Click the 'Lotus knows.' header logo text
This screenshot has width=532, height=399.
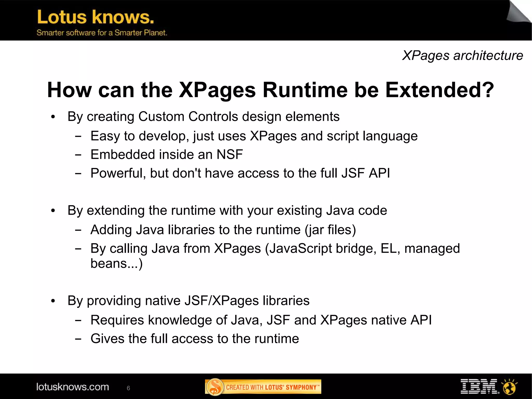[x=96, y=17]
